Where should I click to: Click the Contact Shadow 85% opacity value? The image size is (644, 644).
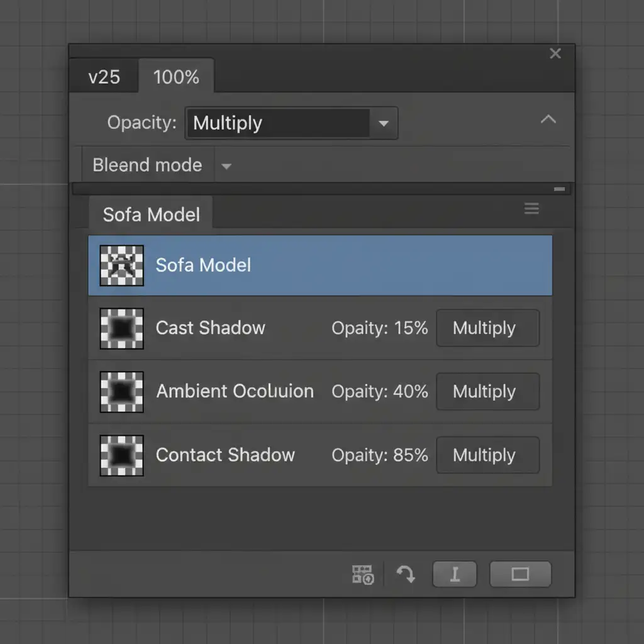[412, 455]
